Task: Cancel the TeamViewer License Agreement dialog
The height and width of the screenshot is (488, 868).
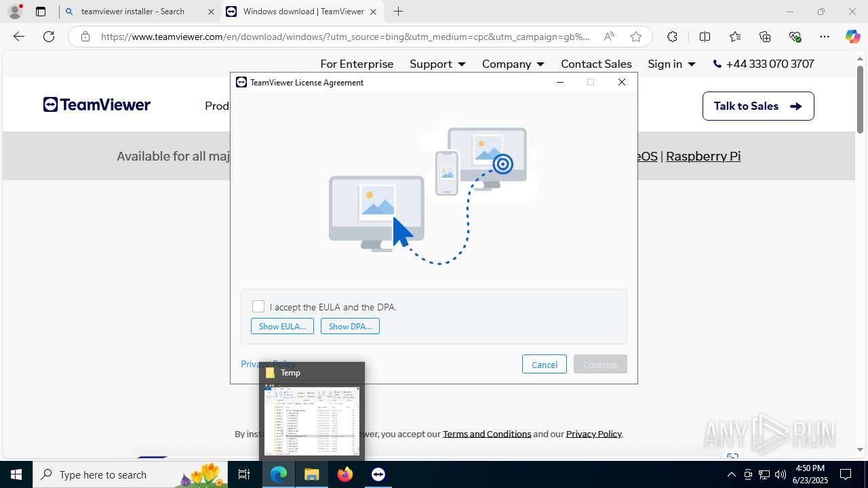Action: [545, 364]
